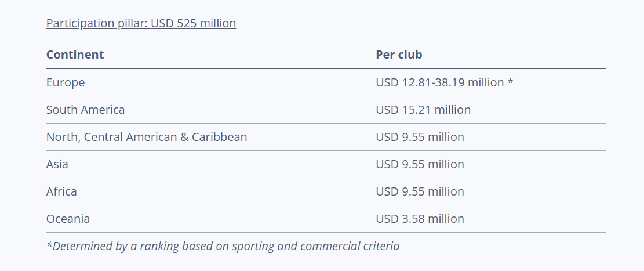
Task: Select the Oceania row label
Action: tap(68, 219)
